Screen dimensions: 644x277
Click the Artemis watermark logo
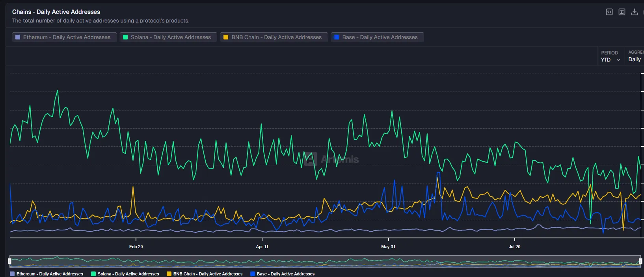[x=310, y=159]
